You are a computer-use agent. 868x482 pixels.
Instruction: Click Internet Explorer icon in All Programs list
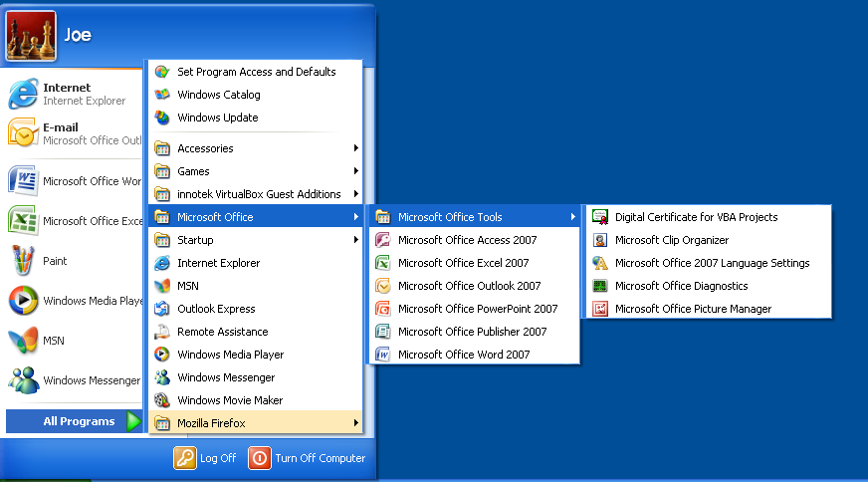tap(162, 263)
